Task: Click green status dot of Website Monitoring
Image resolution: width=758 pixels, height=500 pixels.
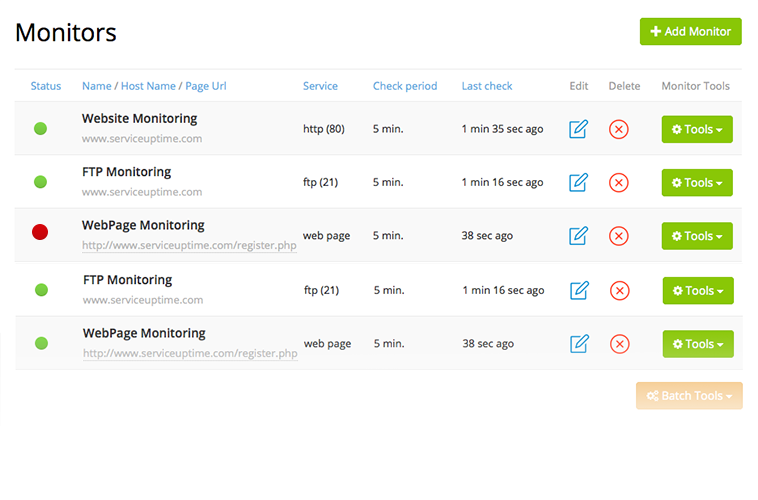Action: 41,129
